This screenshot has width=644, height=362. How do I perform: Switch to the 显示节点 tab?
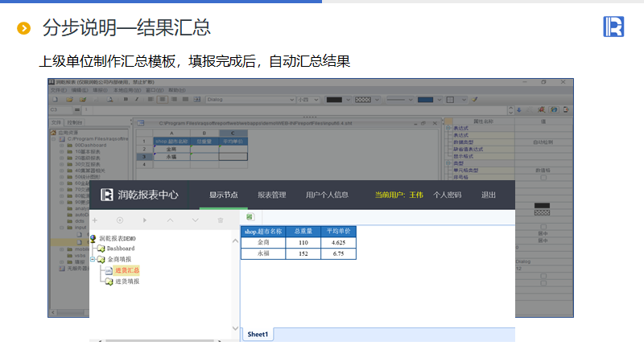pyautogui.click(x=223, y=195)
